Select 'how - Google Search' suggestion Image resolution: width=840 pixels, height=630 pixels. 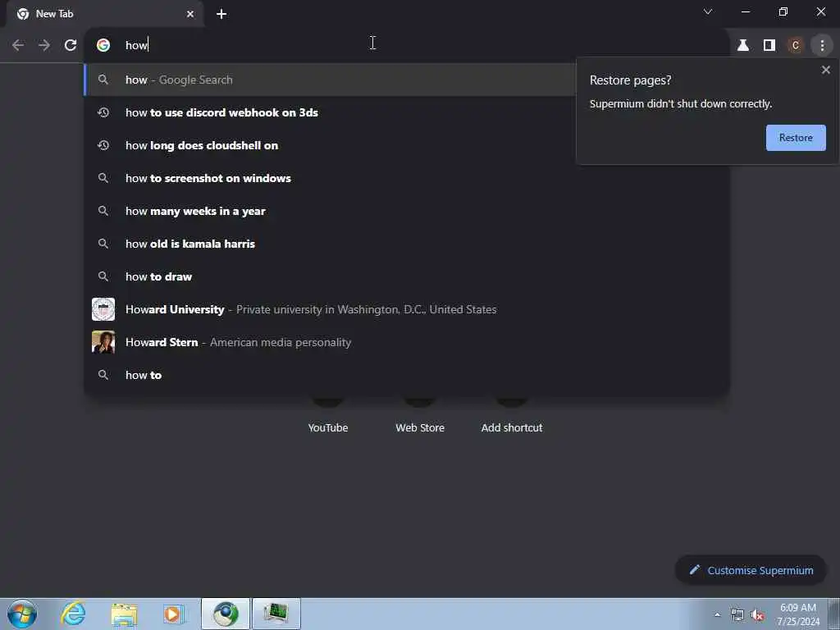click(x=330, y=80)
